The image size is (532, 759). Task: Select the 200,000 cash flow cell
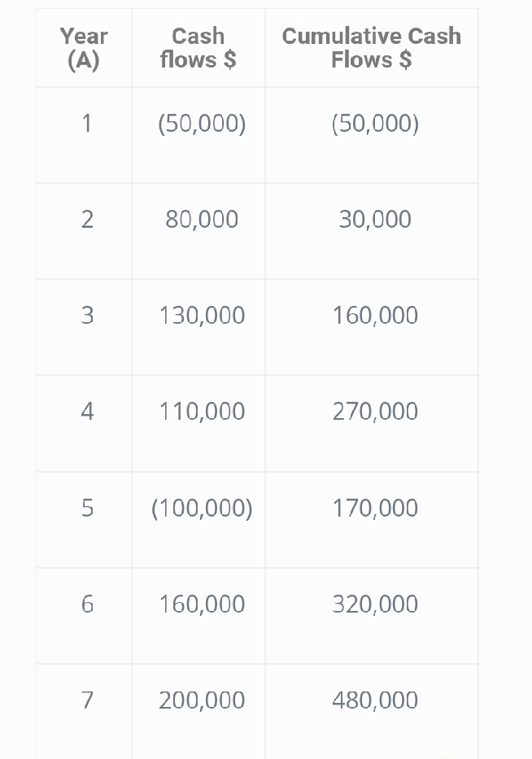coord(202,700)
